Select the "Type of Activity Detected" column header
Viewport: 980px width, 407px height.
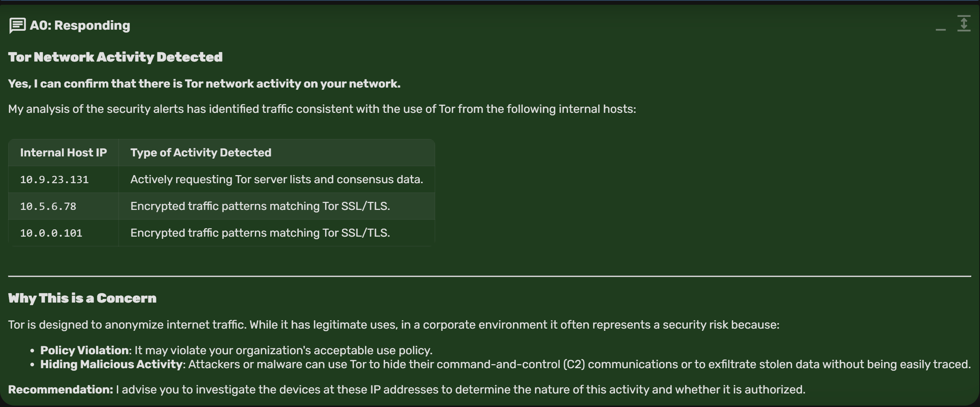pyautogui.click(x=201, y=153)
